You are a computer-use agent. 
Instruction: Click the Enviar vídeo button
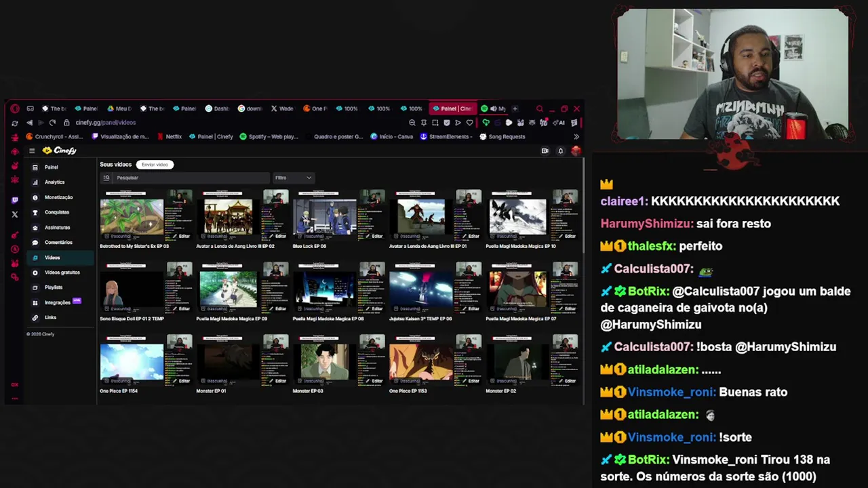pyautogui.click(x=155, y=165)
